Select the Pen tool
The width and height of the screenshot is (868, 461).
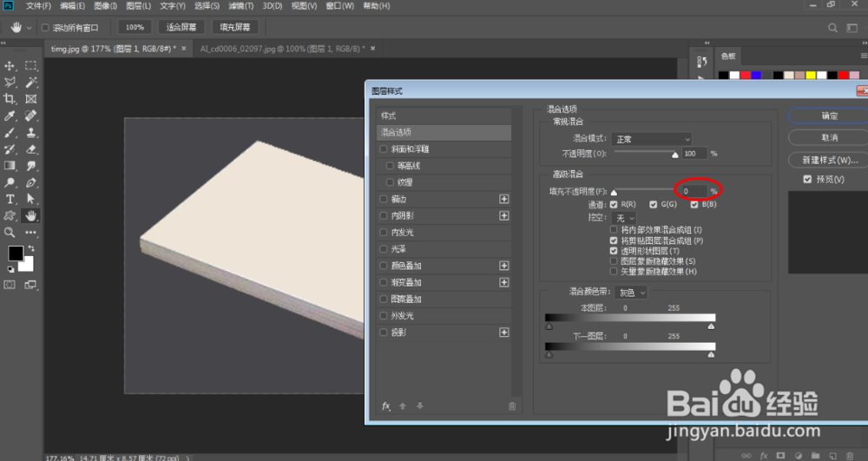[31, 182]
